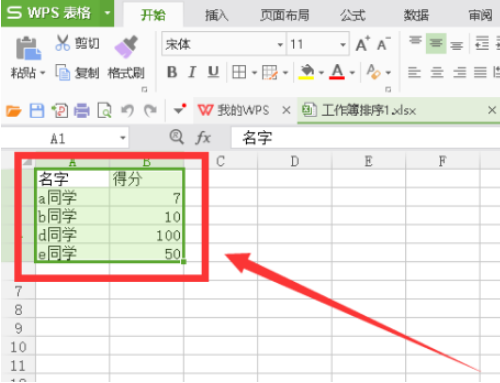Open the quick access customize dropdown
The width and height of the screenshot is (500, 383).
point(180,109)
